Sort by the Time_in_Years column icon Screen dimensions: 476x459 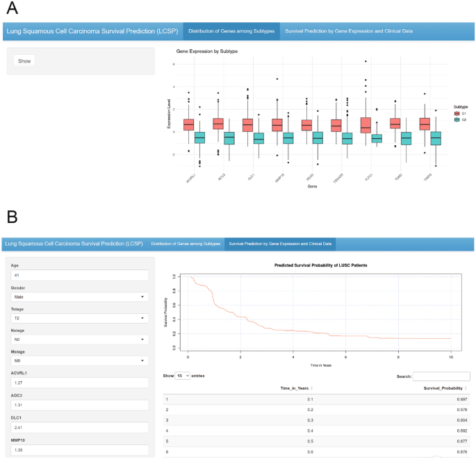click(x=312, y=388)
